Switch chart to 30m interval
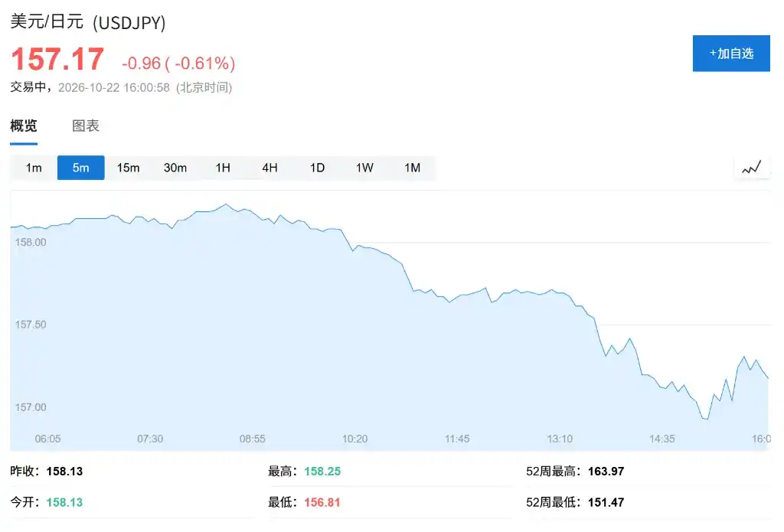The width and height of the screenshot is (784, 532). pyautogui.click(x=175, y=168)
